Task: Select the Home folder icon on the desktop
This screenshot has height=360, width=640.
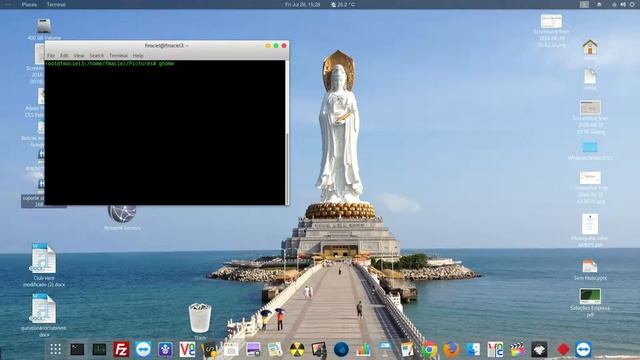Action: [590, 47]
